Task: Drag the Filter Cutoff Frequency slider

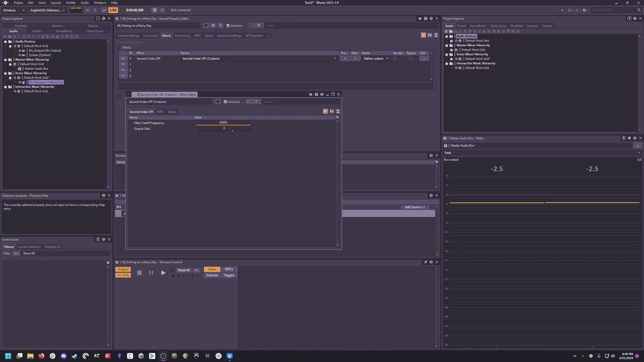Action: pos(249,124)
